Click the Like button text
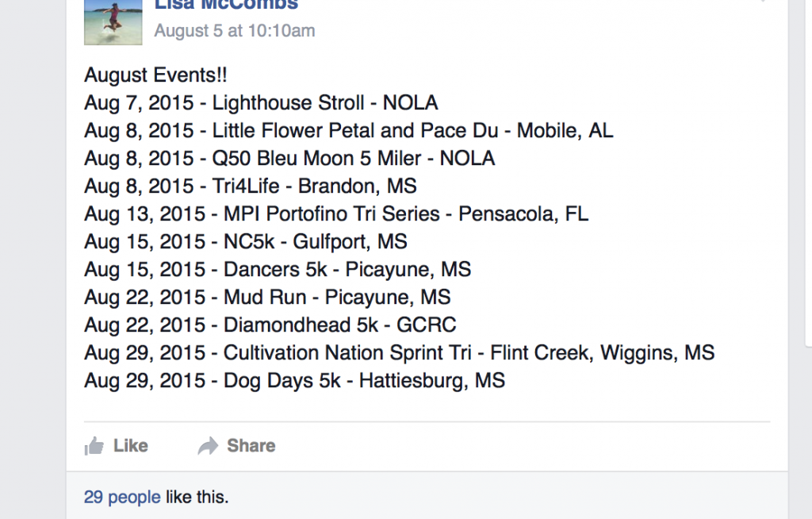 (x=131, y=446)
